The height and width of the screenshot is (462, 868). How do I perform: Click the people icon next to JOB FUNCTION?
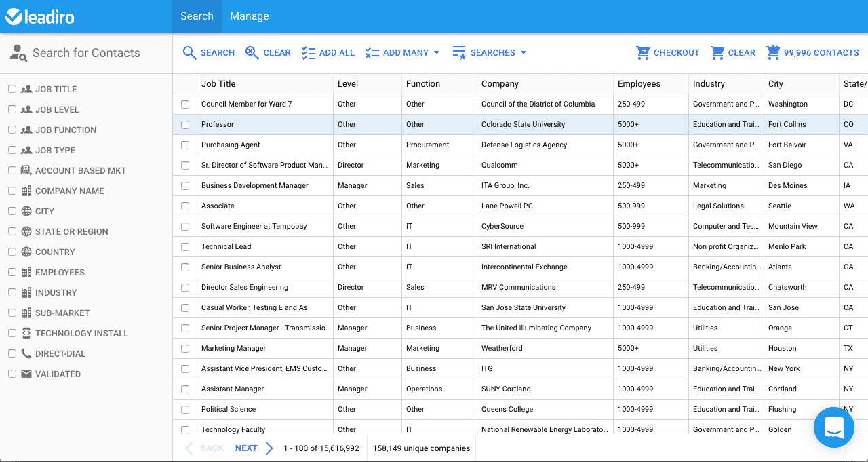pos(26,130)
